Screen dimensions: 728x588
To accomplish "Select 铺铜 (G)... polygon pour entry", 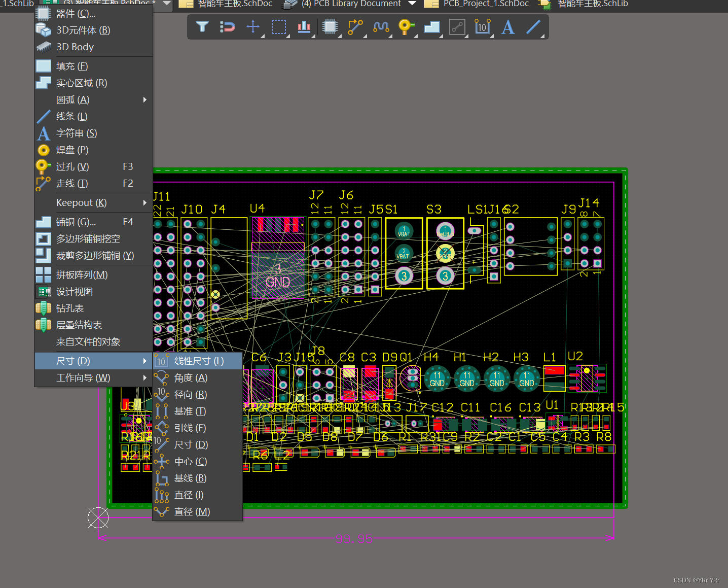I will tap(94, 222).
